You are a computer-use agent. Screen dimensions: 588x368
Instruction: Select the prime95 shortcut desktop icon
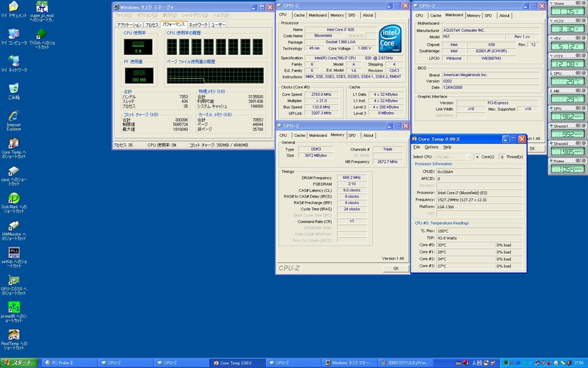(14, 312)
